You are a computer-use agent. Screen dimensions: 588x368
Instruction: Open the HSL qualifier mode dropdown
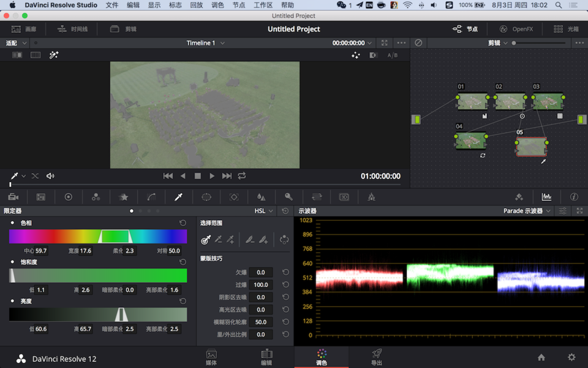point(264,211)
